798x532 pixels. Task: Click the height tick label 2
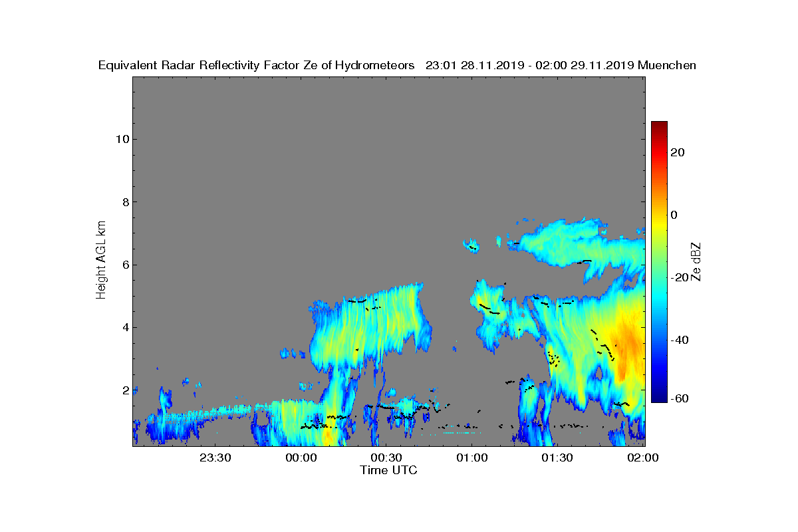[x=125, y=390]
